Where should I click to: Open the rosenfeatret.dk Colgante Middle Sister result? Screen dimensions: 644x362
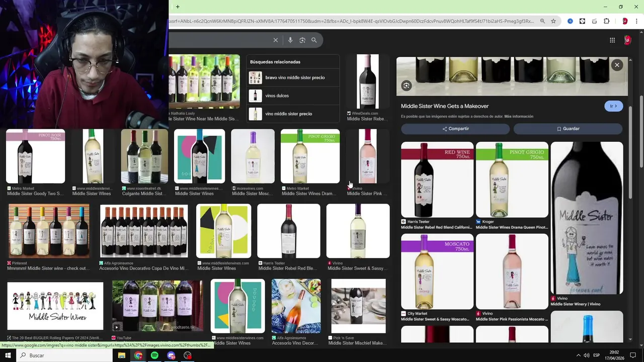tap(144, 156)
